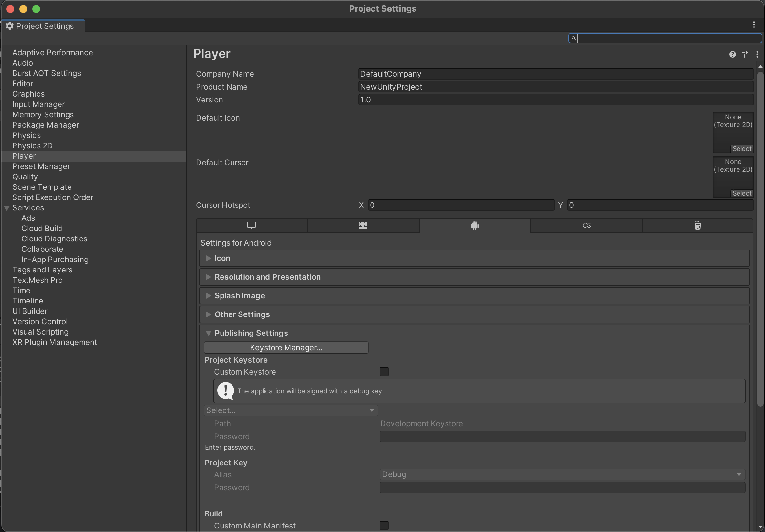
Task: Click the Android robot platform tab
Action: [474, 226]
